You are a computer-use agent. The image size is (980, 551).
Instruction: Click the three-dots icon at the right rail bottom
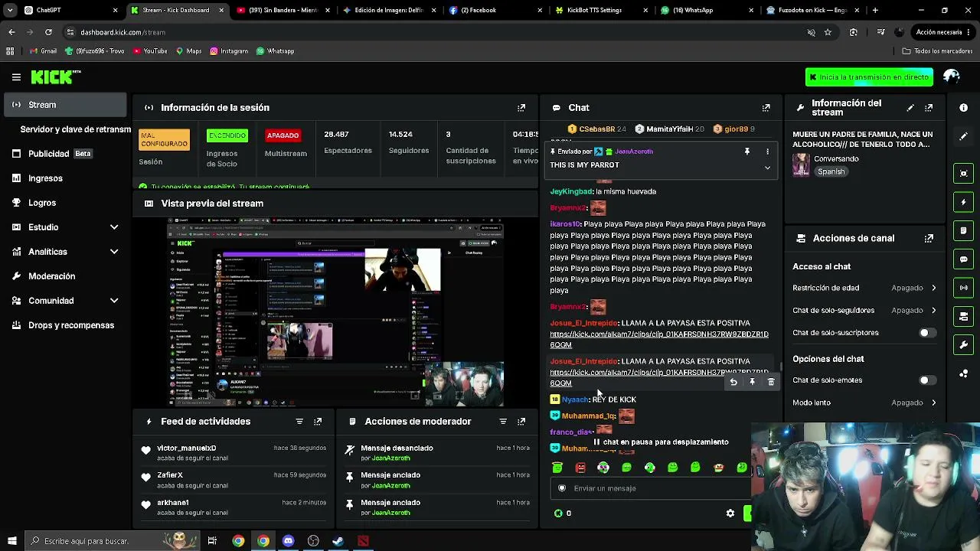[964, 374]
